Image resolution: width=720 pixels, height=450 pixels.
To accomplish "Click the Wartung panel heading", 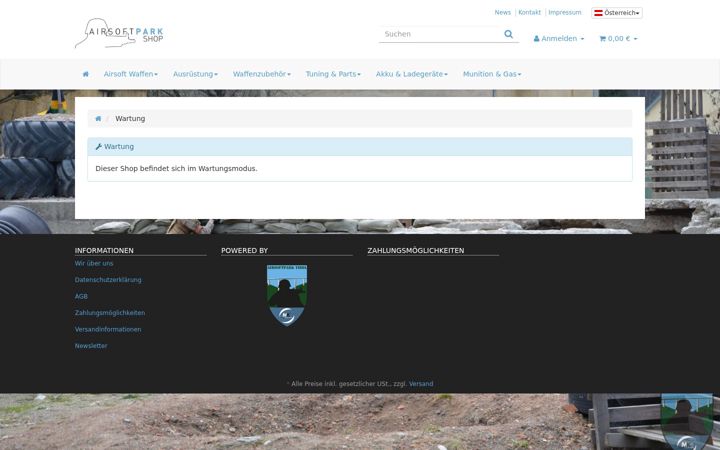I will click(360, 146).
